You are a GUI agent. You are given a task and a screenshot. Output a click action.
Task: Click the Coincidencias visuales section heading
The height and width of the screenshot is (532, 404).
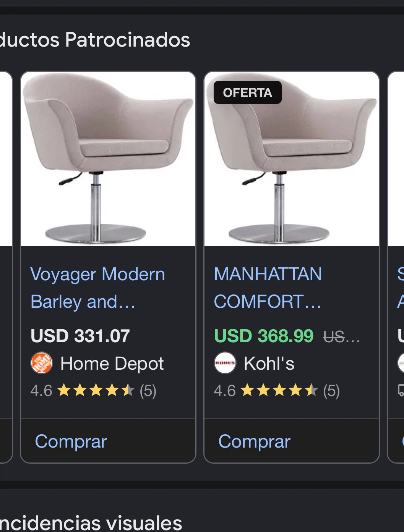tap(91, 522)
